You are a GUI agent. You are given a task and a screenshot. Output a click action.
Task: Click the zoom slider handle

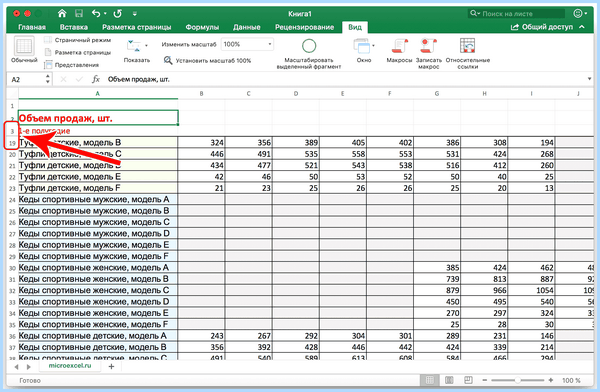517,380
